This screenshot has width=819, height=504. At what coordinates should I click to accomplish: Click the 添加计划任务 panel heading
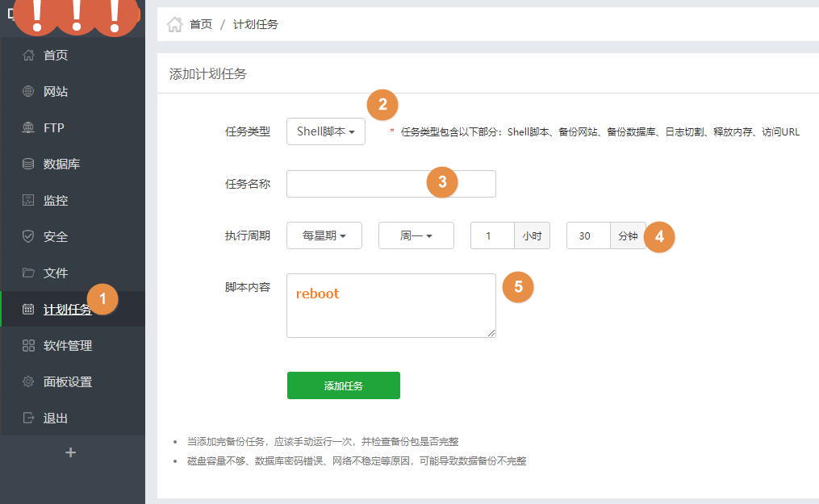click(x=208, y=74)
